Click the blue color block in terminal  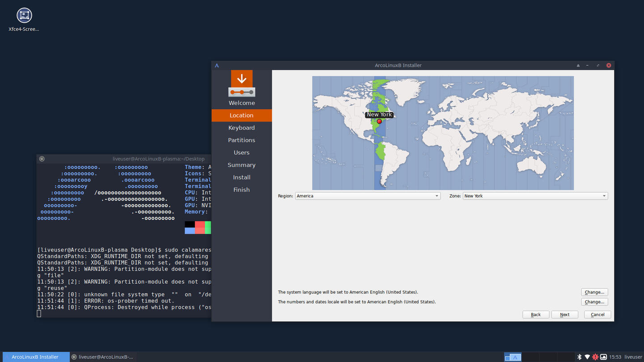[190, 231]
